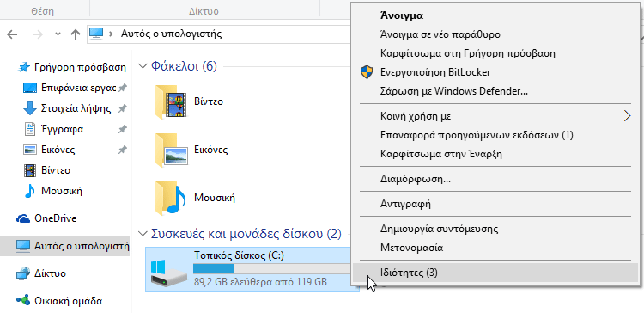This screenshot has height=313, width=644.
Task: Click pin icon next to sidebar Εικόνες
Action: [x=123, y=150]
